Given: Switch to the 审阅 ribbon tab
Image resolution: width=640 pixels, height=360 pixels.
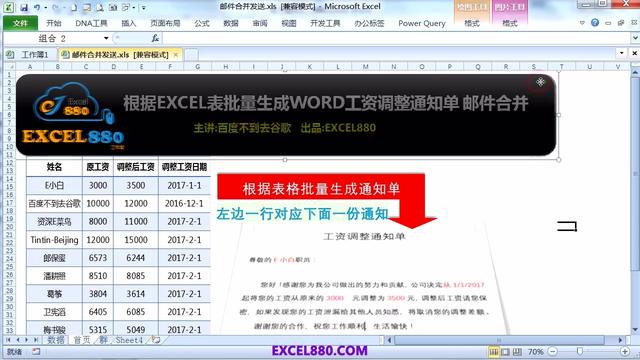Looking at the screenshot, I should [260, 23].
